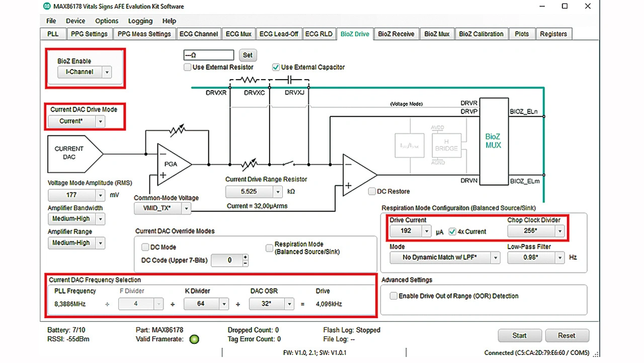Click the Maxim app logo icon

(x=47, y=7)
